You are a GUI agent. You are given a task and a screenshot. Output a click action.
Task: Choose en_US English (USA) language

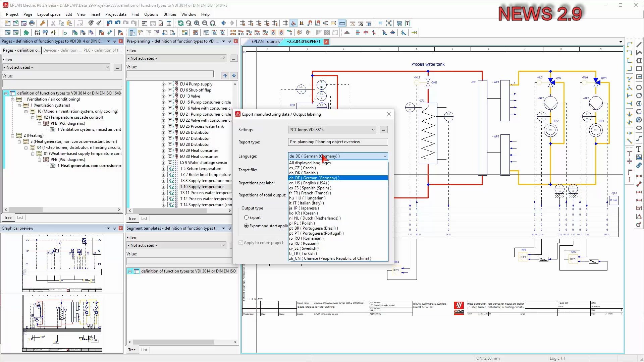(309, 183)
